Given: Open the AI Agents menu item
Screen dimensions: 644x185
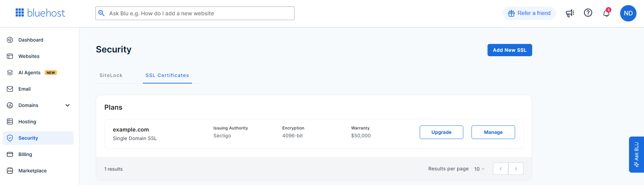Looking at the screenshot, I should click(38, 73).
